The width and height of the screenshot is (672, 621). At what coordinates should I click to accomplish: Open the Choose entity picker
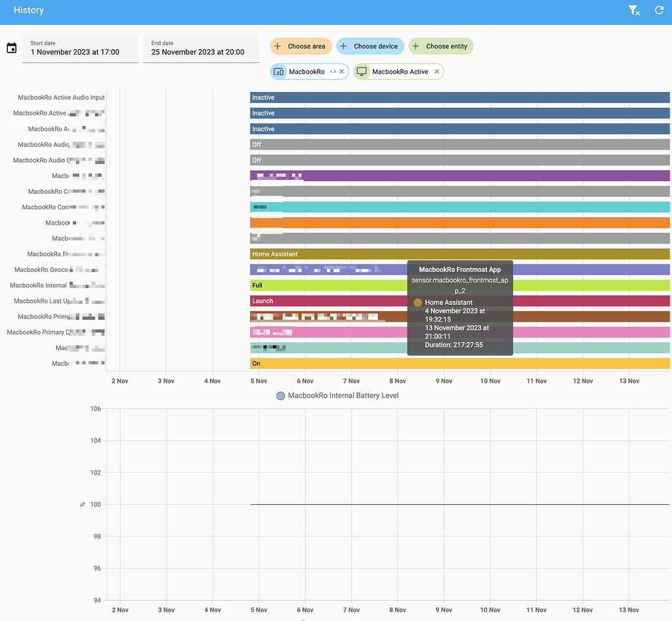pos(440,46)
